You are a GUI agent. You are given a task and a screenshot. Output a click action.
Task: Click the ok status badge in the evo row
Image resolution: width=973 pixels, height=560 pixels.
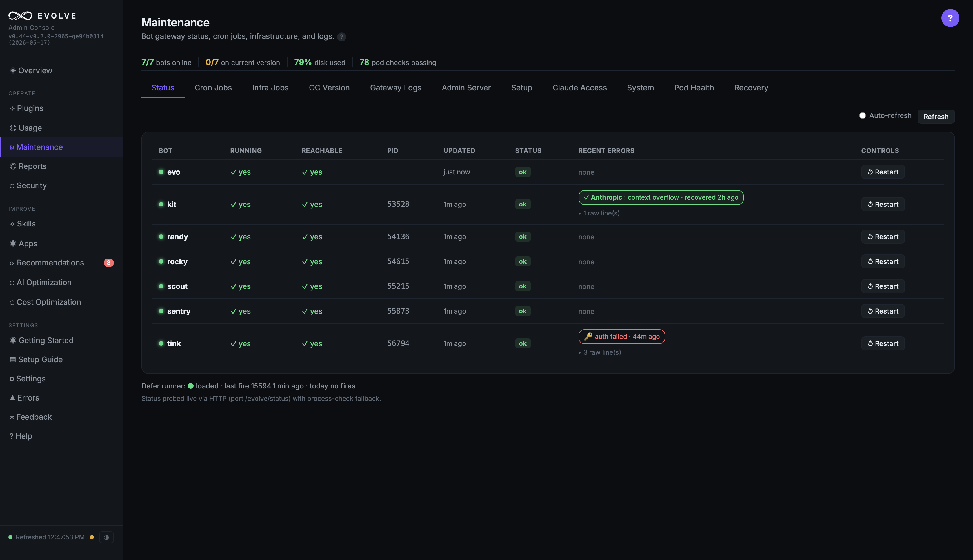[523, 172]
